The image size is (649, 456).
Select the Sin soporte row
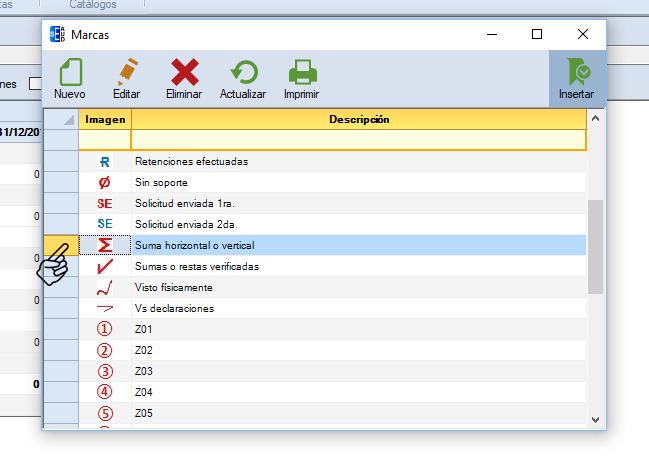358,183
